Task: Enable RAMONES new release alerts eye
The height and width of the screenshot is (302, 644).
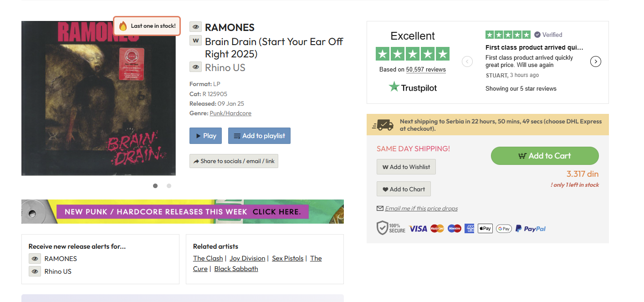Action: pyautogui.click(x=35, y=259)
